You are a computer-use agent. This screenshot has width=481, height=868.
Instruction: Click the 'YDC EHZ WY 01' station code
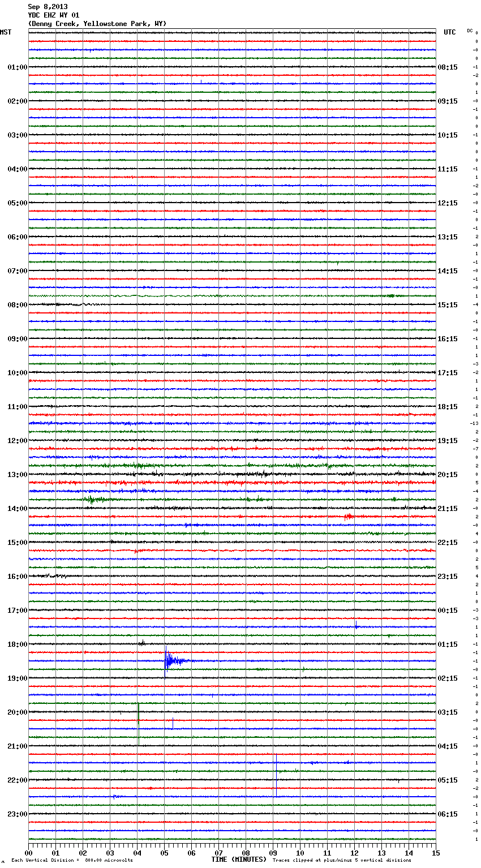pyautogui.click(x=54, y=15)
